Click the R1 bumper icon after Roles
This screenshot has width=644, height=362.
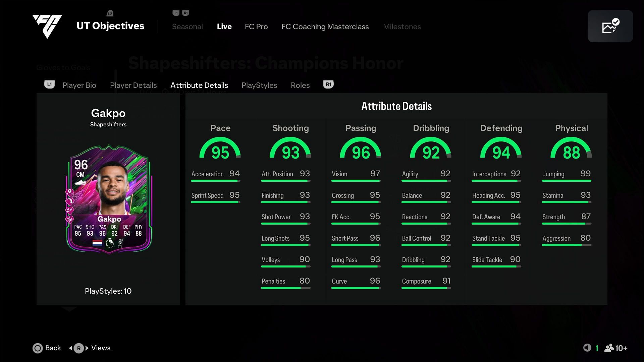(328, 84)
